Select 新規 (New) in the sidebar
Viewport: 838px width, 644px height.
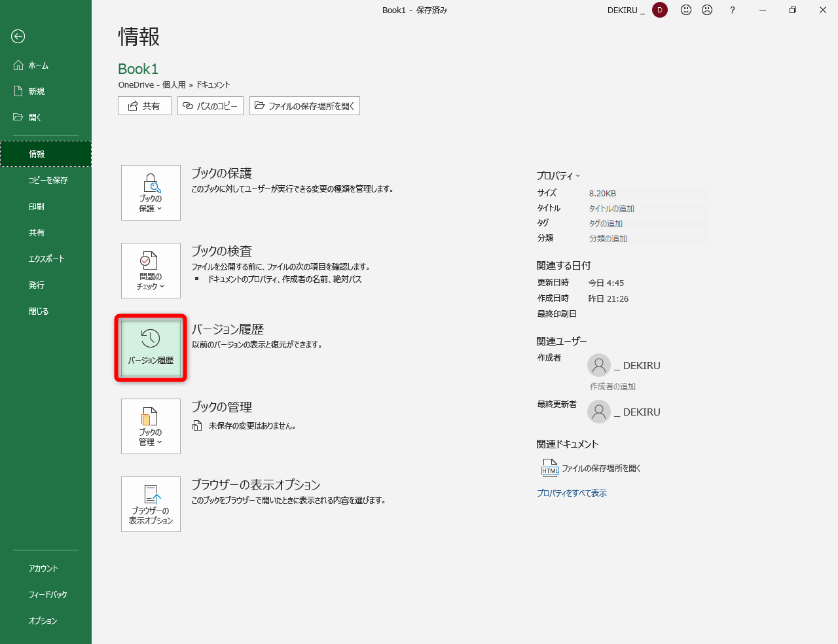(x=46, y=92)
